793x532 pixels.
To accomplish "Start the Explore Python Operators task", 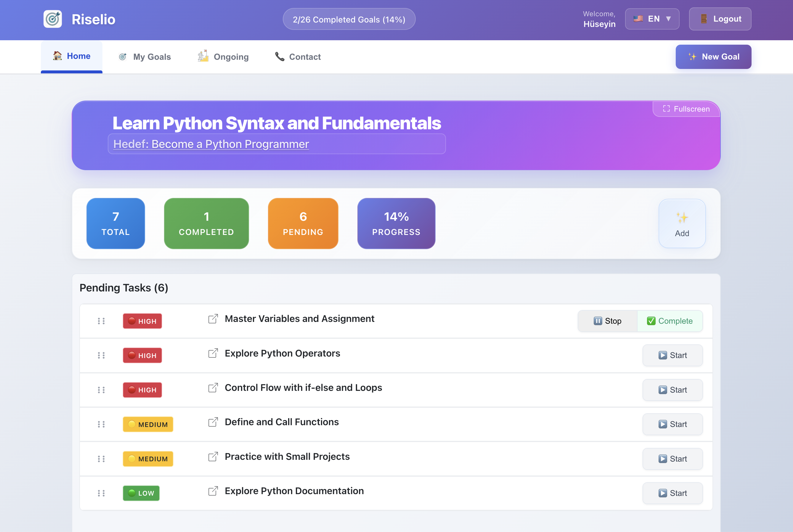I will (x=672, y=355).
